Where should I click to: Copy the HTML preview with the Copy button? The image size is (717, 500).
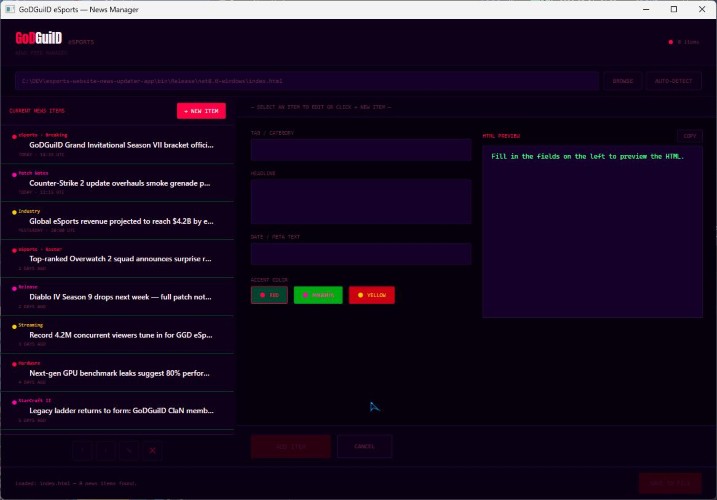pos(690,136)
